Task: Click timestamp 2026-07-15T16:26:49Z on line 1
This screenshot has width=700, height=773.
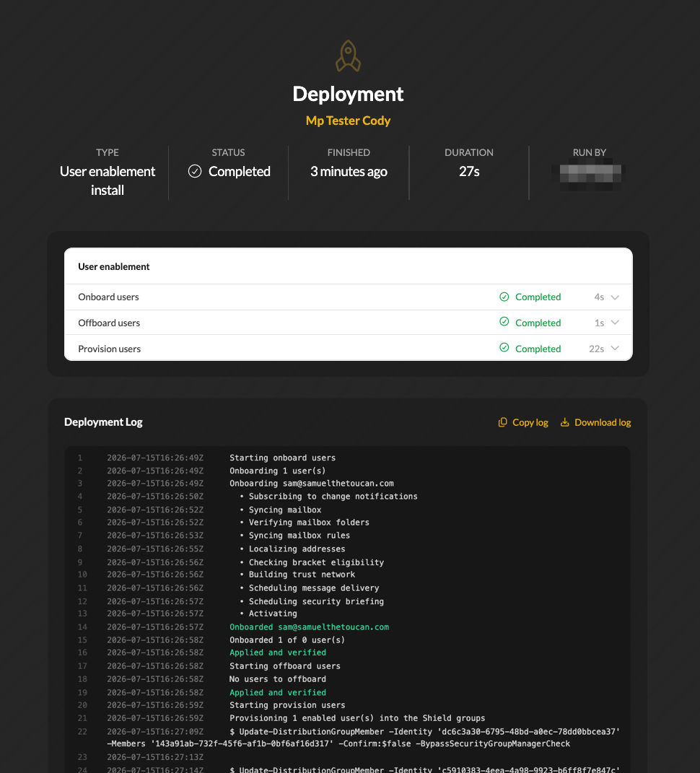Action: 154,458
